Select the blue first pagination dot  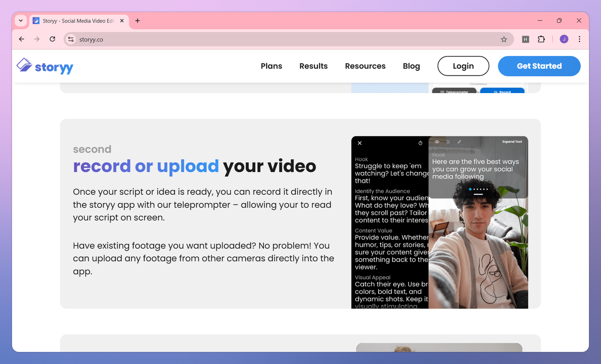(470, 189)
